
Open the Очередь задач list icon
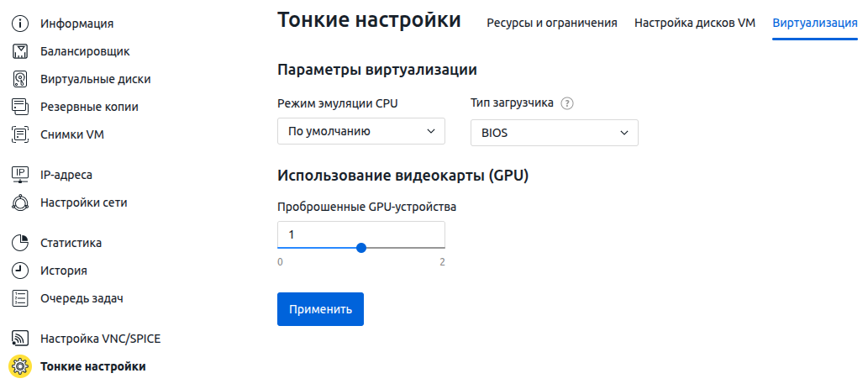tap(20, 298)
